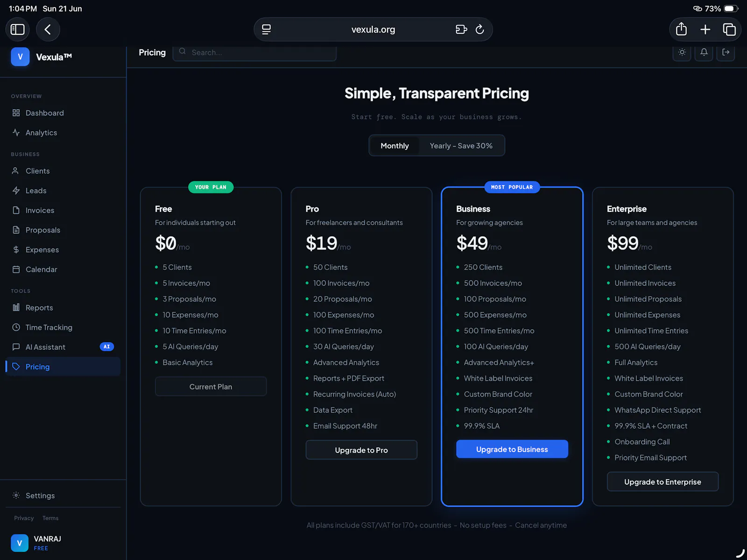The image size is (747, 560).
Task: Navigate to Proposals
Action: [63, 230]
